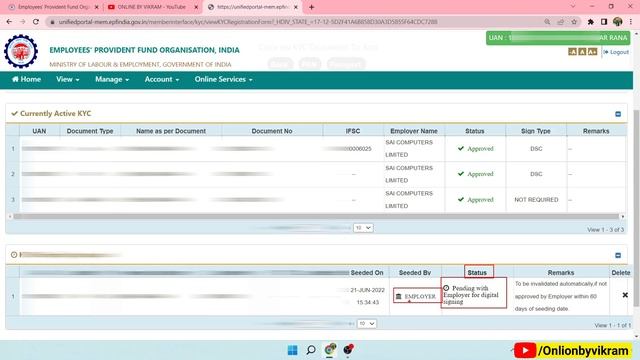Click the Employer Name column header
The height and width of the screenshot is (360, 640).
click(414, 131)
